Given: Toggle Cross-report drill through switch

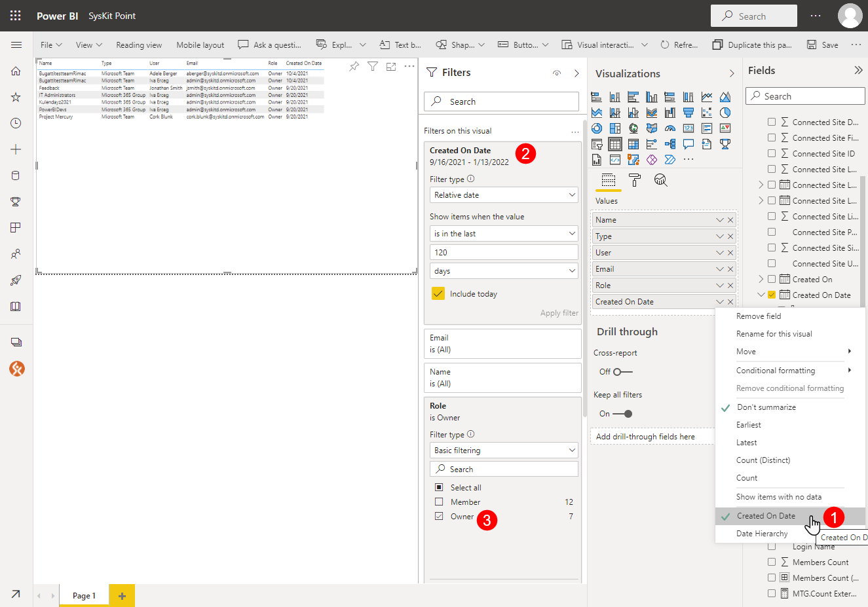Looking at the screenshot, I should [623, 372].
